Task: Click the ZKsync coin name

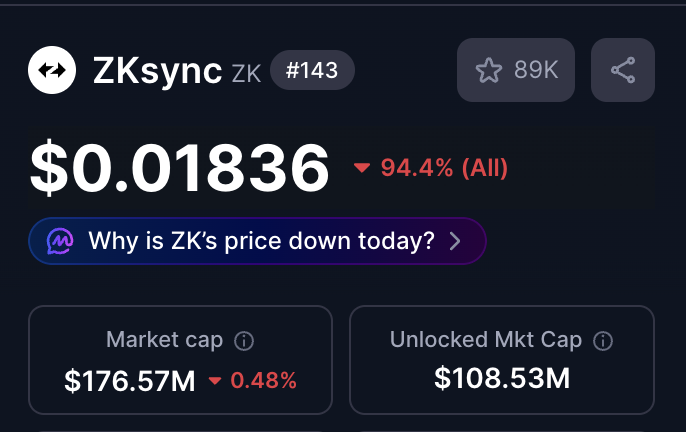Action: 156,71
